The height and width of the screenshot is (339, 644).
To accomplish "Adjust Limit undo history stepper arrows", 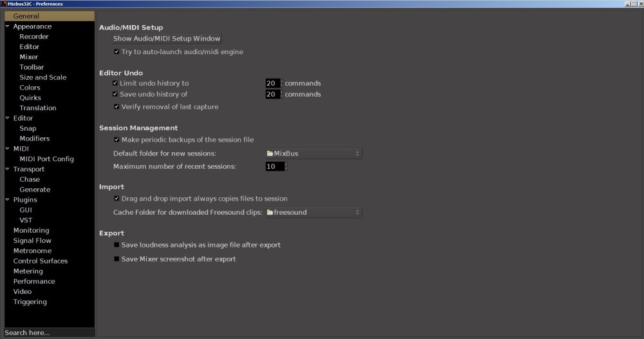I will click(281, 83).
